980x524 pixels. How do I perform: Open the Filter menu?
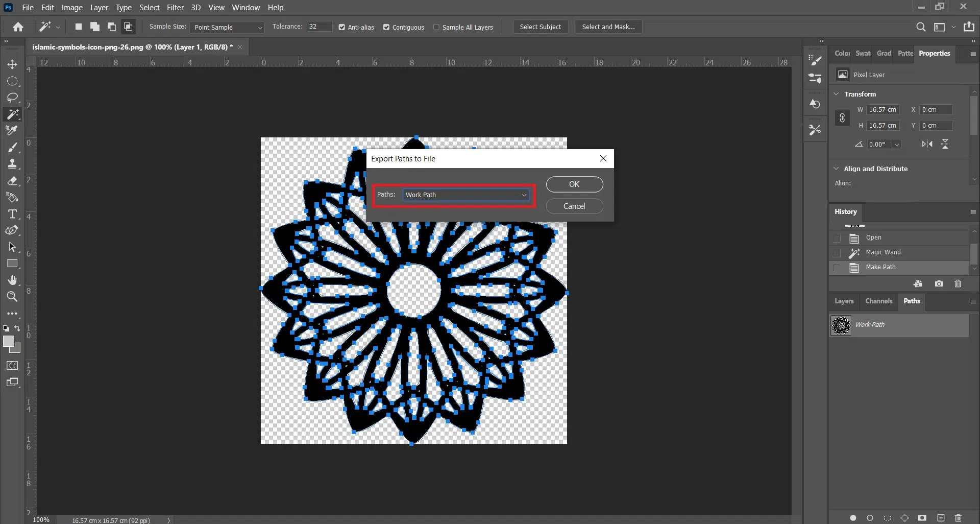tap(175, 8)
